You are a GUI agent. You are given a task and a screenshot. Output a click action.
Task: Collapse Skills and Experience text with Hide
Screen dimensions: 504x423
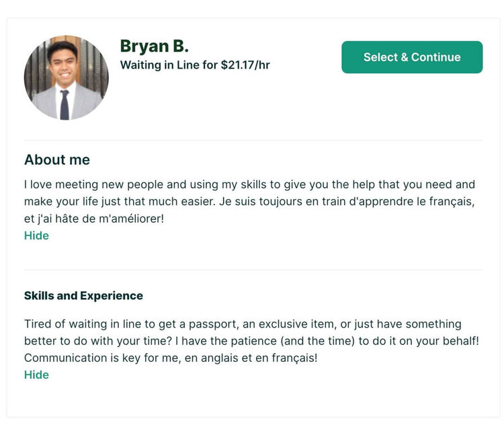click(x=36, y=375)
